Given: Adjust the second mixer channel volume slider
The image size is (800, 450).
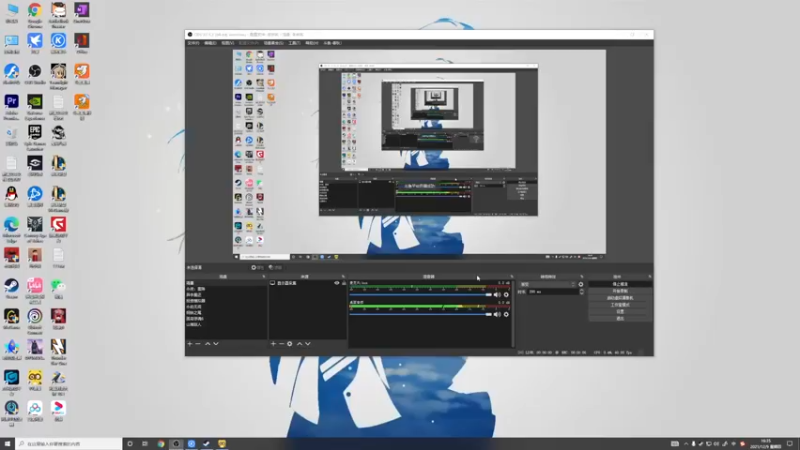Looking at the screenshot, I should 420,314.
